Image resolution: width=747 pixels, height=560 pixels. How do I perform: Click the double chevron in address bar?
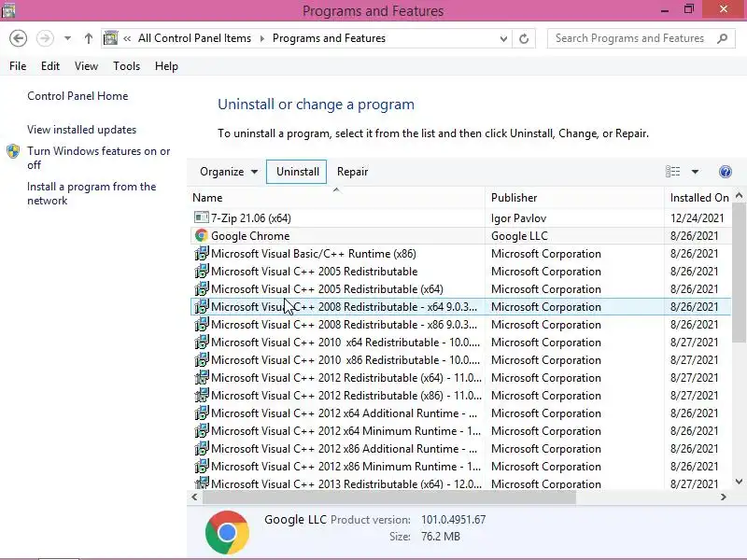127,38
